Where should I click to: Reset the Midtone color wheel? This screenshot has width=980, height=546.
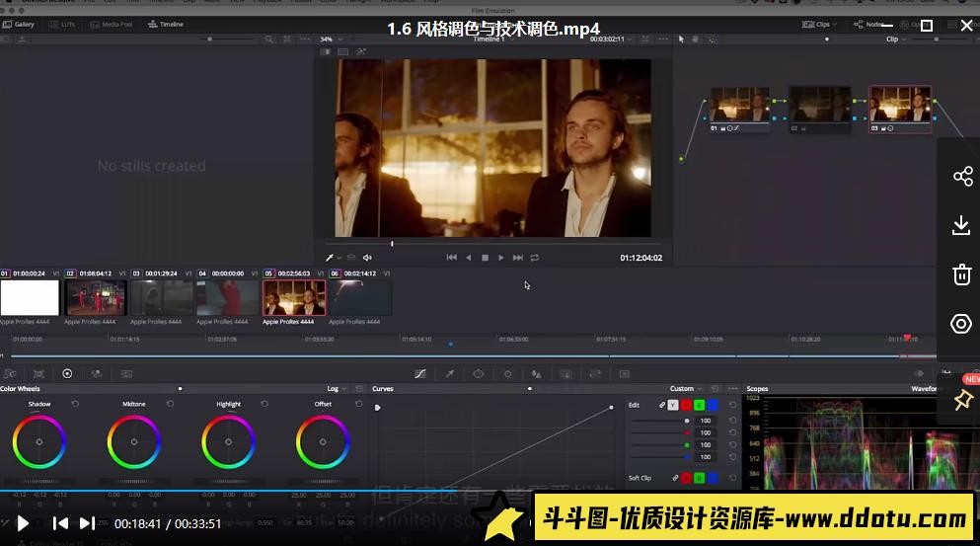(x=170, y=404)
